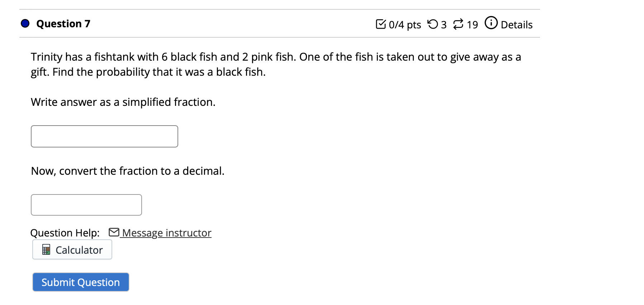Open the Calculator tool panel
This screenshot has width=644, height=305.
tap(72, 249)
